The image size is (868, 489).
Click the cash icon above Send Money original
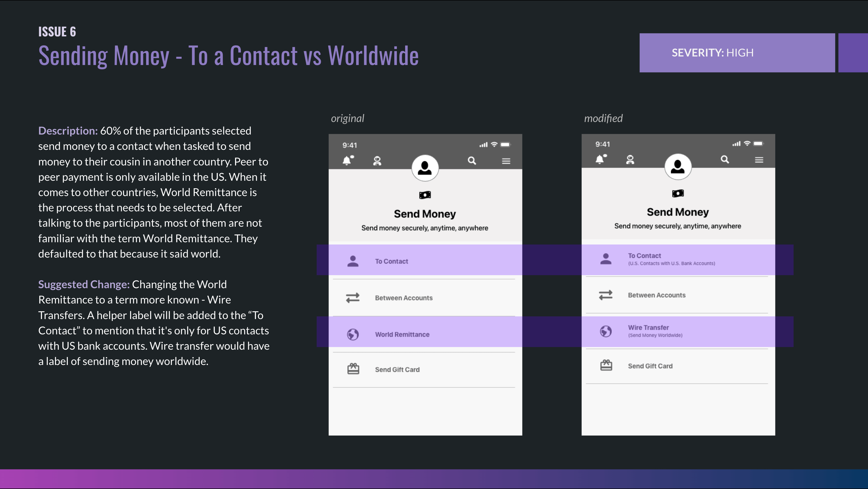point(424,195)
